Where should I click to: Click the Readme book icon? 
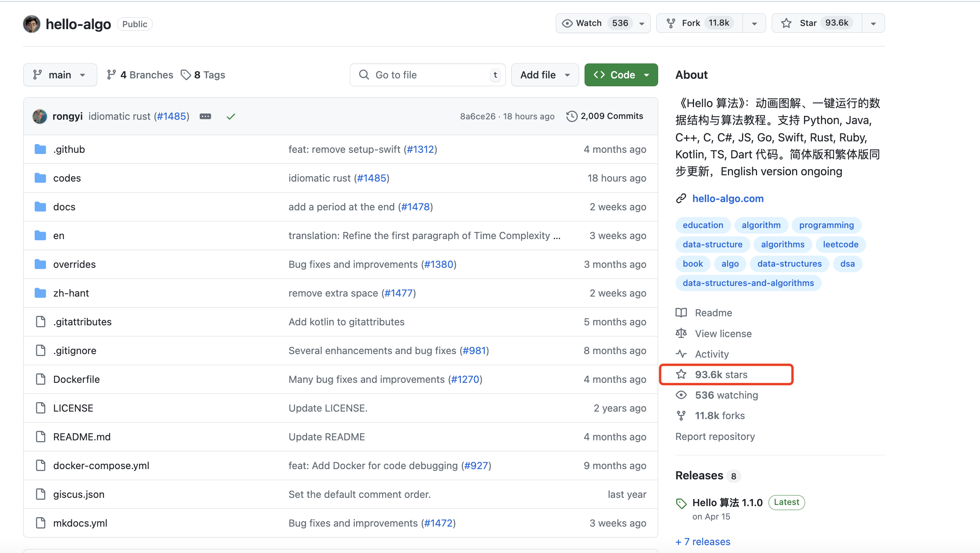pyautogui.click(x=681, y=313)
